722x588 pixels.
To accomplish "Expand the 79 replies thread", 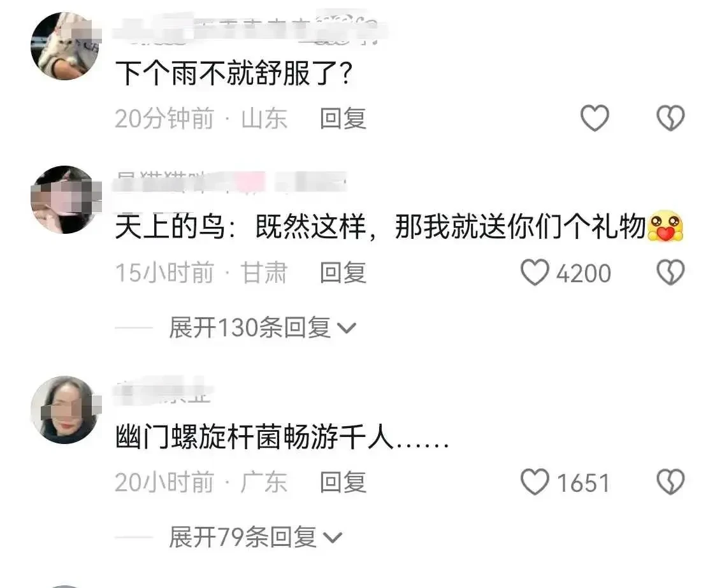I will (x=256, y=537).
